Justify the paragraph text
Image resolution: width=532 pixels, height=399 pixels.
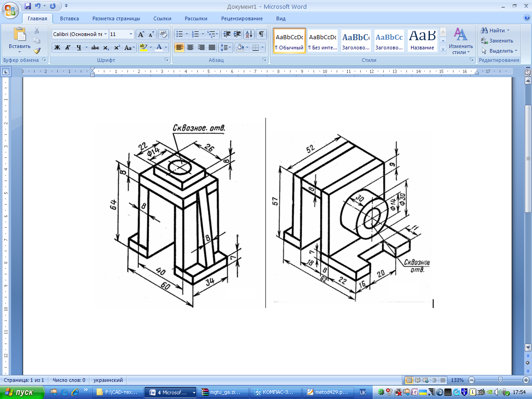(212, 48)
